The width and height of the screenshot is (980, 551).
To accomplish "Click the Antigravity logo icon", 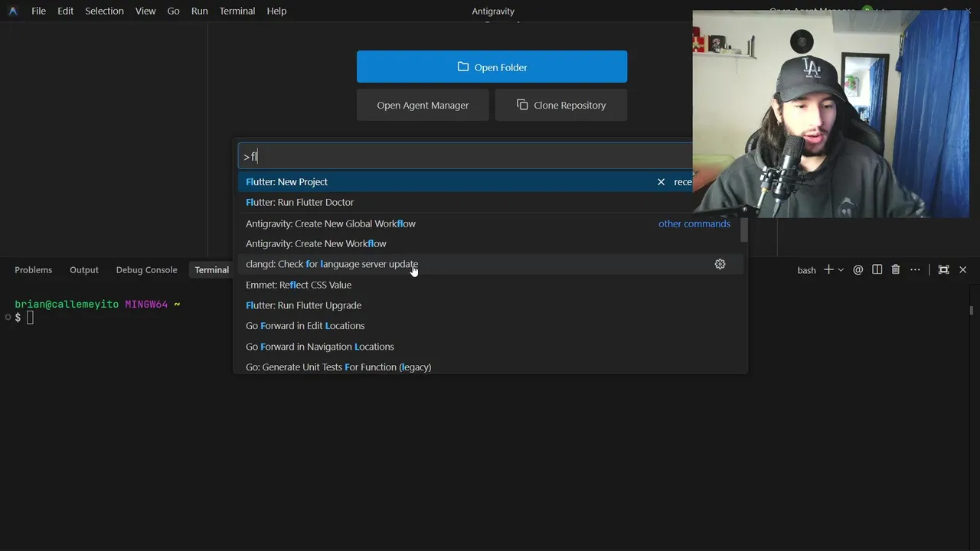I will pos(12,11).
